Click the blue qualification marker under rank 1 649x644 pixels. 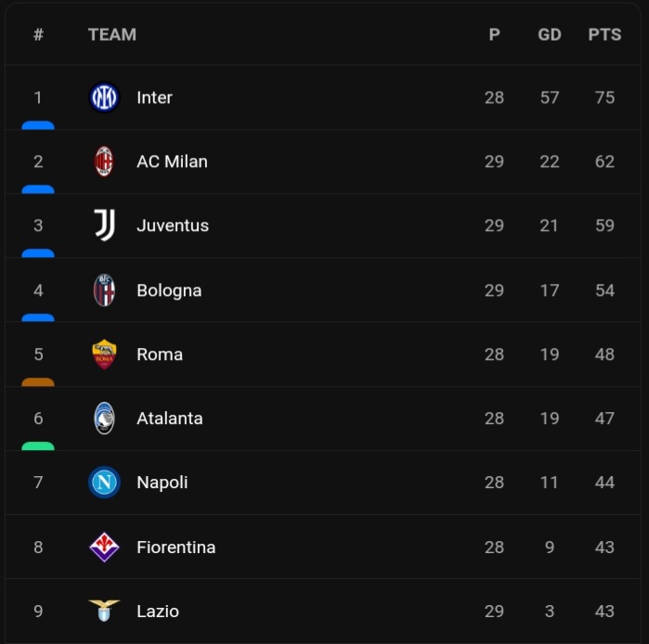click(x=38, y=124)
